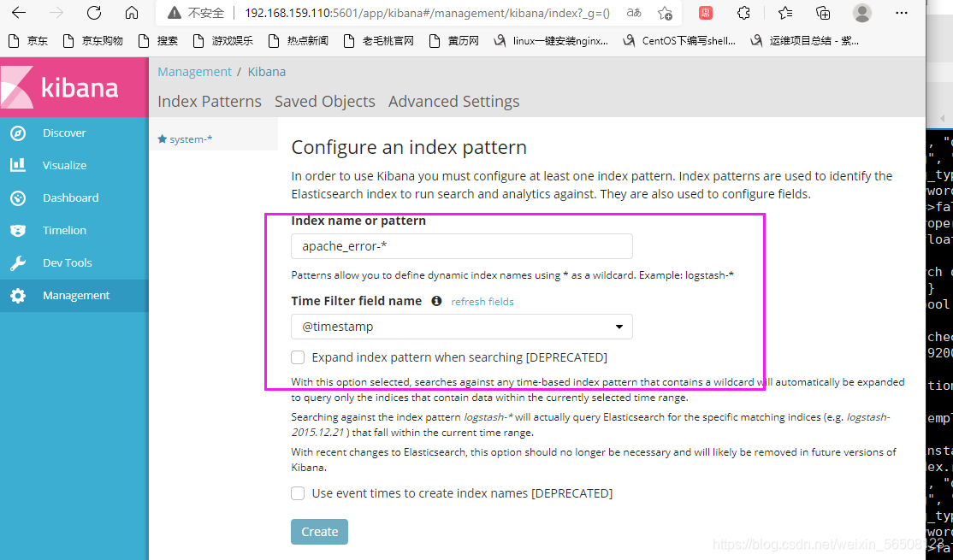Open the CentOS下编写shell bookmark
This screenshot has width=953, height=560.
[679, 41]
